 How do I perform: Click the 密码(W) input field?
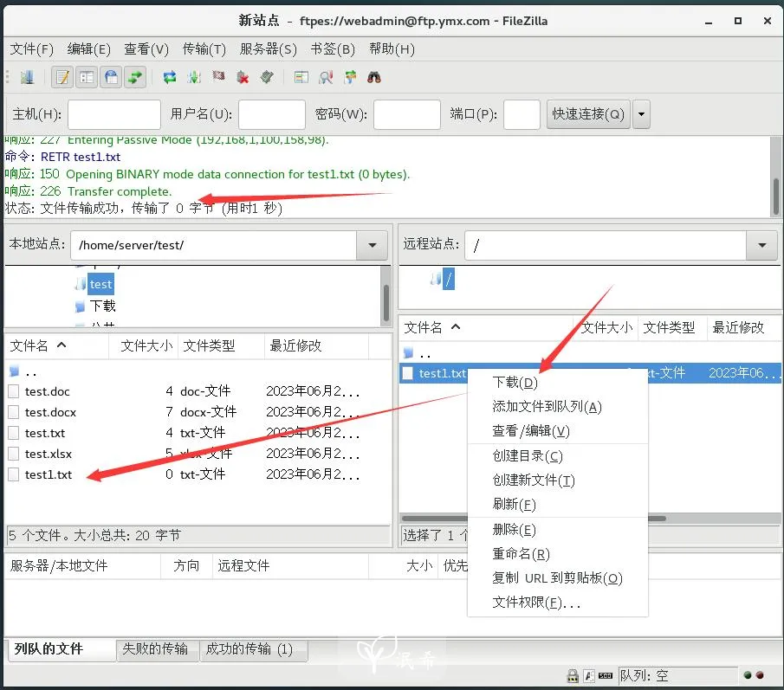tap(406, 114)
